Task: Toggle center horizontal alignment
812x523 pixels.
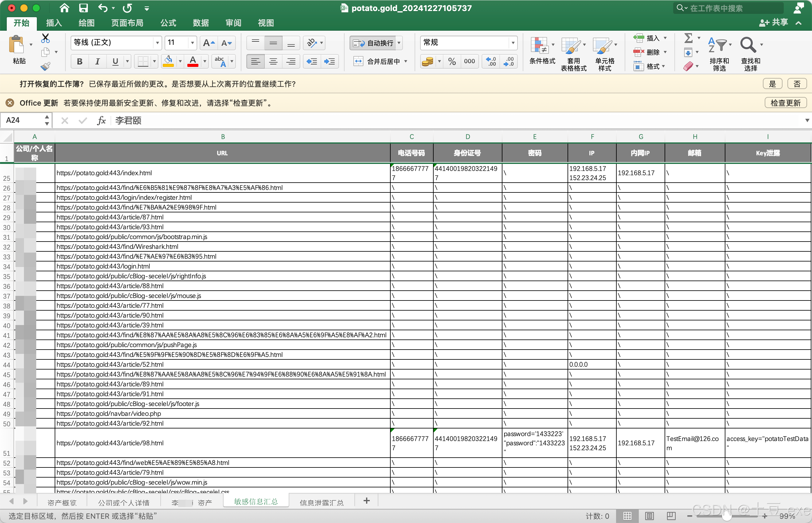Action: [x=273, y=61]
